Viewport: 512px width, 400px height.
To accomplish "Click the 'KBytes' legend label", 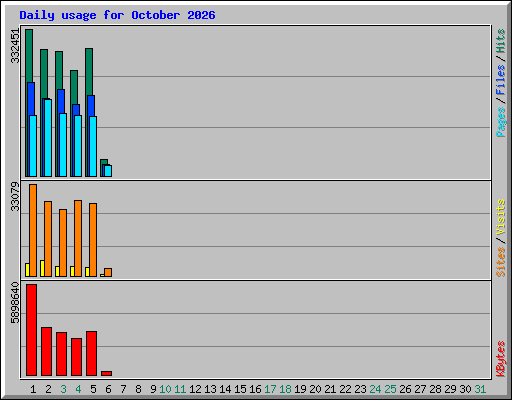I will pos(501,359).
